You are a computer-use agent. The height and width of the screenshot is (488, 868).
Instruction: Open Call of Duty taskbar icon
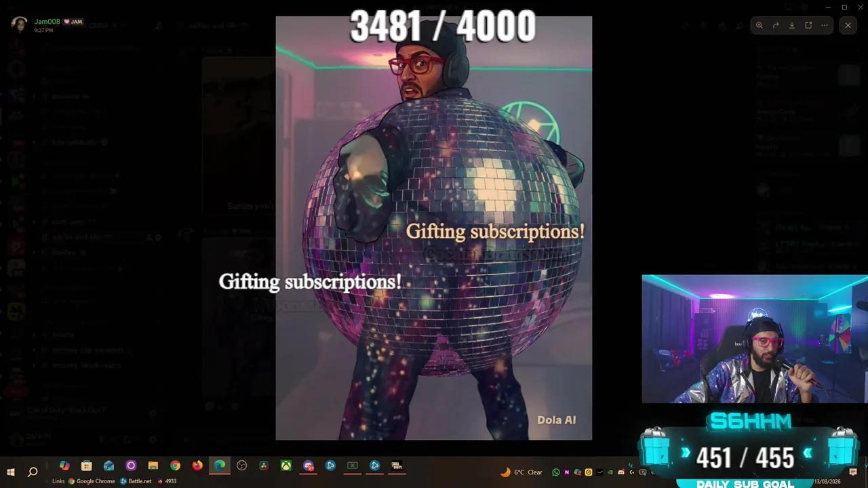(397, 466)
